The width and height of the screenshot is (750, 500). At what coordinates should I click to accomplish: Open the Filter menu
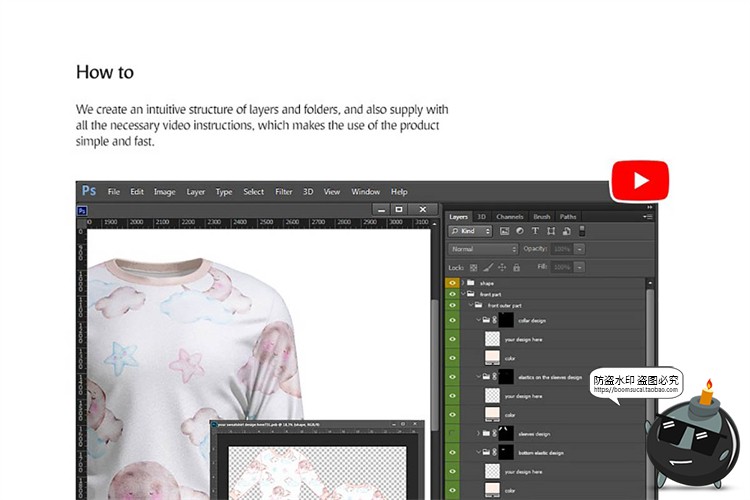pos(284,192)
